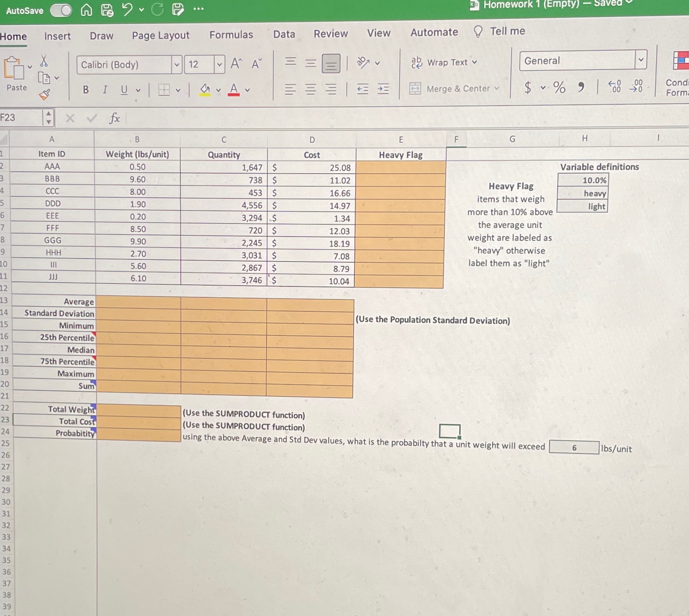The width and height of the screenshot is (689, 616).
Task: Toggle the AutoSave switch off
Action: tap(61, 10)
